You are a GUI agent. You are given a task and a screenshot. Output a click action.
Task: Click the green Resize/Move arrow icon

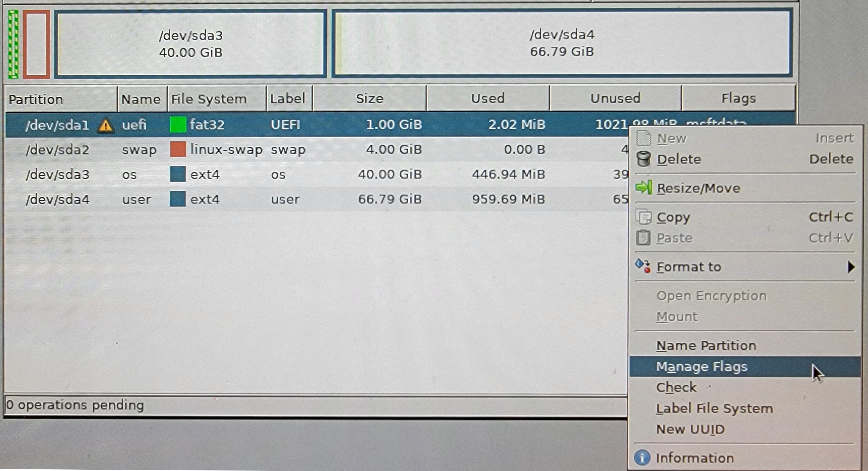tap(643, 188)
